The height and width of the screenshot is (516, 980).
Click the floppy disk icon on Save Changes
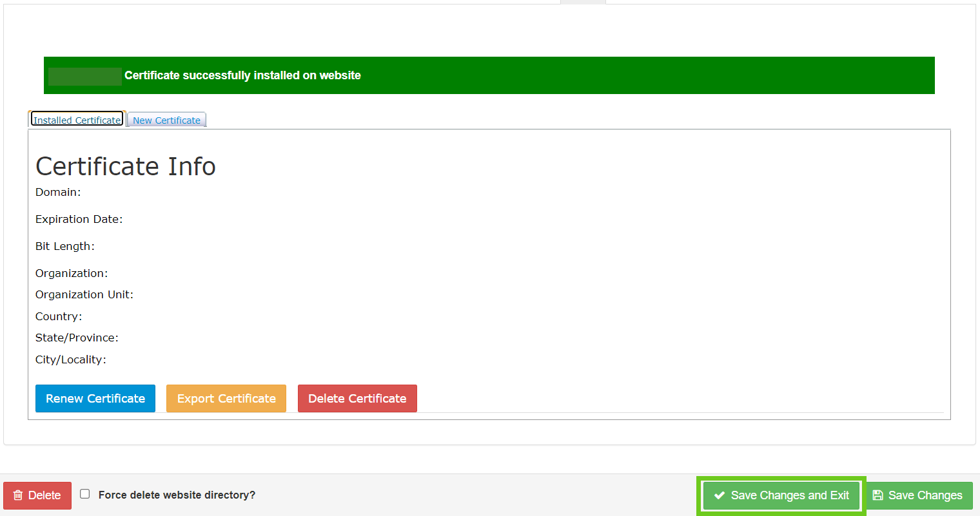coord(877,495)
